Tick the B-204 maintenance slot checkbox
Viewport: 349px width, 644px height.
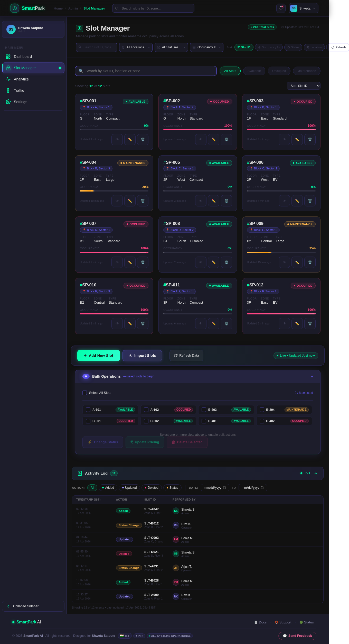tap(262, 410)
